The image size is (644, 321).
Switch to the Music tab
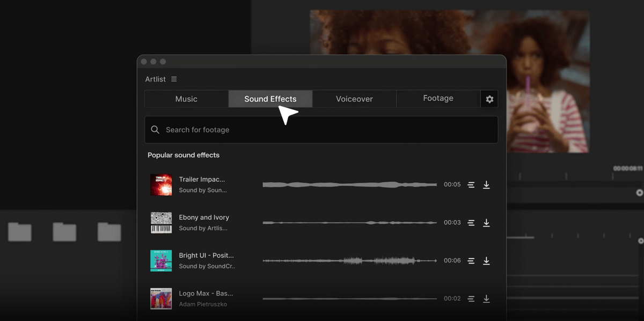186,99
